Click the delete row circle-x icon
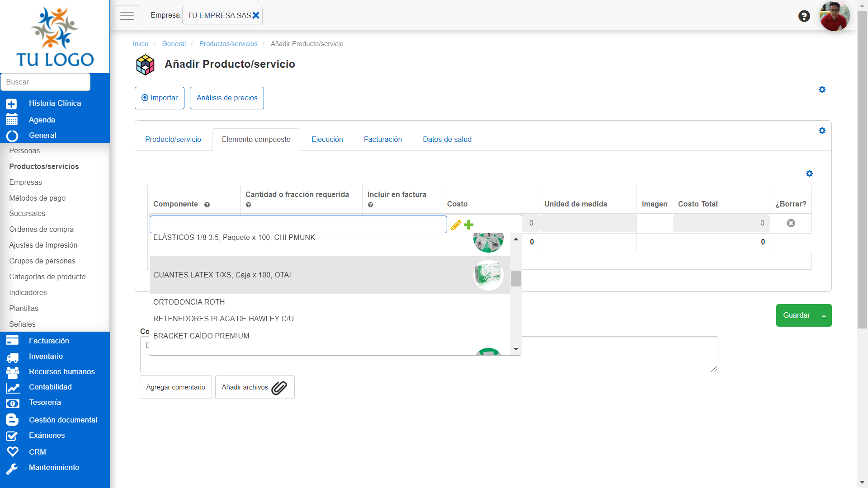This screenshot has height=488, width=868. [x=791, y=223]
